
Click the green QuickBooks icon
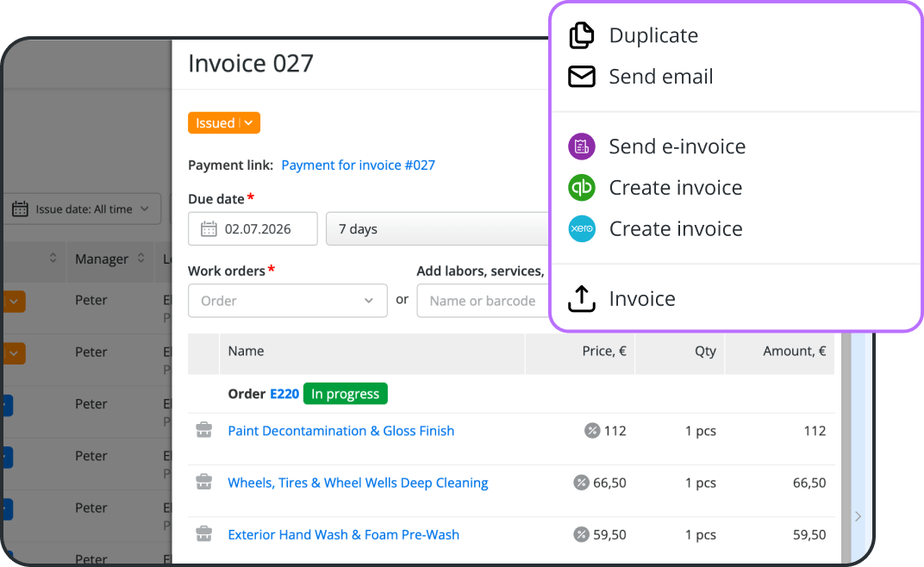pyautogui.click(x=582, y=188)
